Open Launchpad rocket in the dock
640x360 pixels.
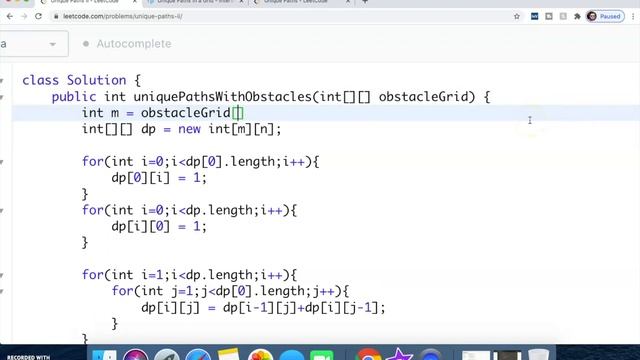[167, 354]
